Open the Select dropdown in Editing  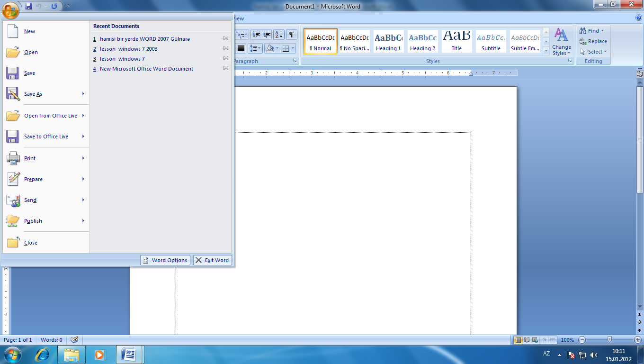point(593,52)
